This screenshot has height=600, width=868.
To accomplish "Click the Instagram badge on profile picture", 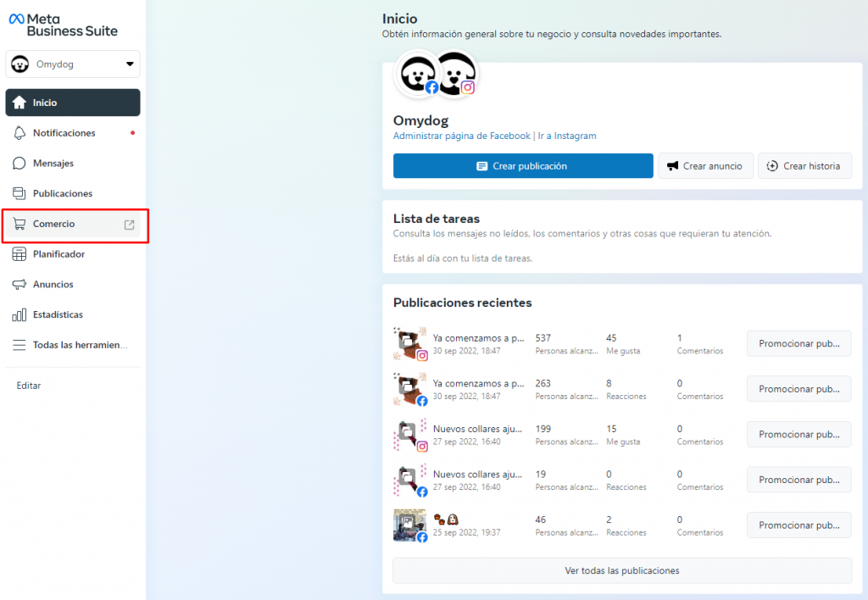I will (468, 87).
